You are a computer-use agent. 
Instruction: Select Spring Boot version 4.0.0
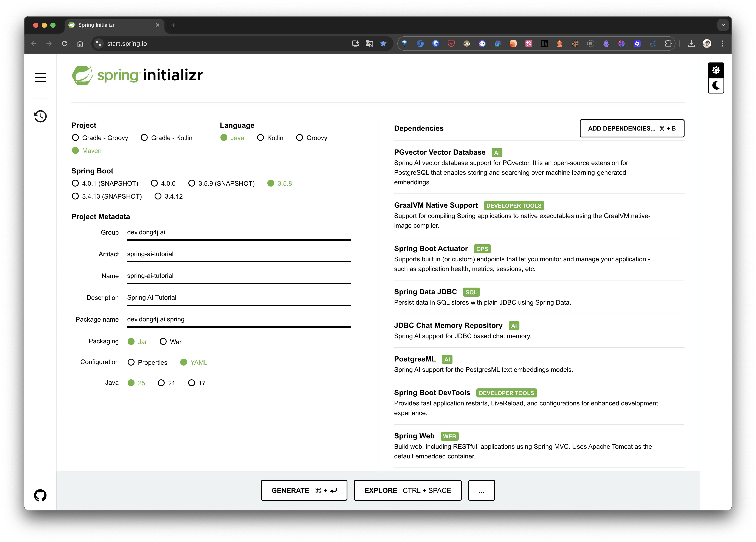[x=154, y=184]
